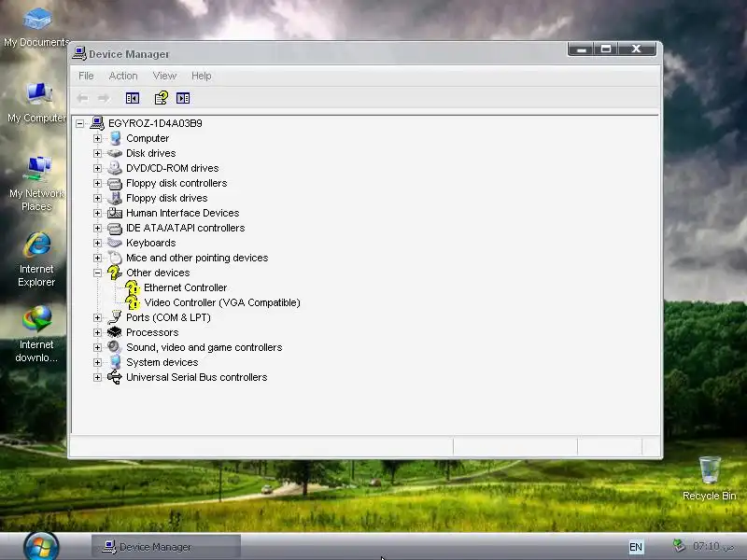Click the Disk drives icon
Screen dimensions: 747x560
[x=115, y=153]
